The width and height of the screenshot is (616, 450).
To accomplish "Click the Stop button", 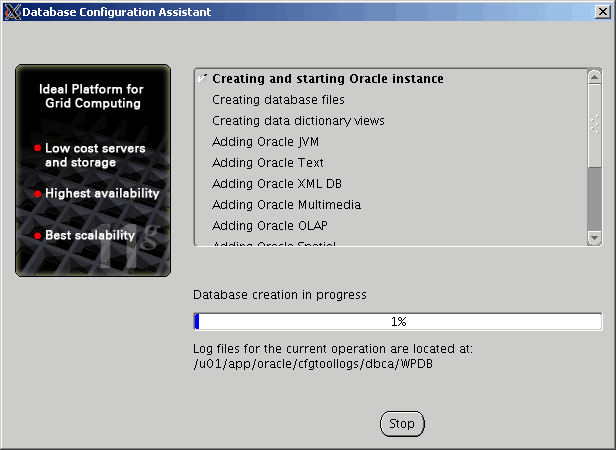I will (402, 423).
